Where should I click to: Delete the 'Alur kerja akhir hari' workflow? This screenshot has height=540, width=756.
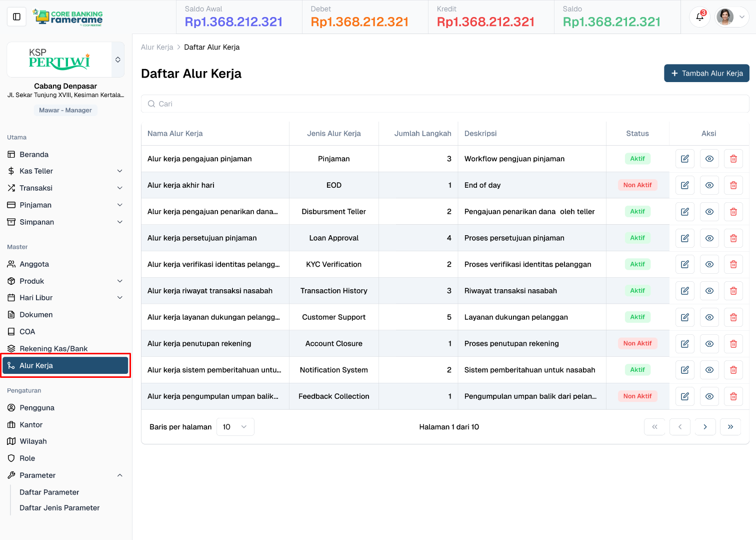point(733,185)
